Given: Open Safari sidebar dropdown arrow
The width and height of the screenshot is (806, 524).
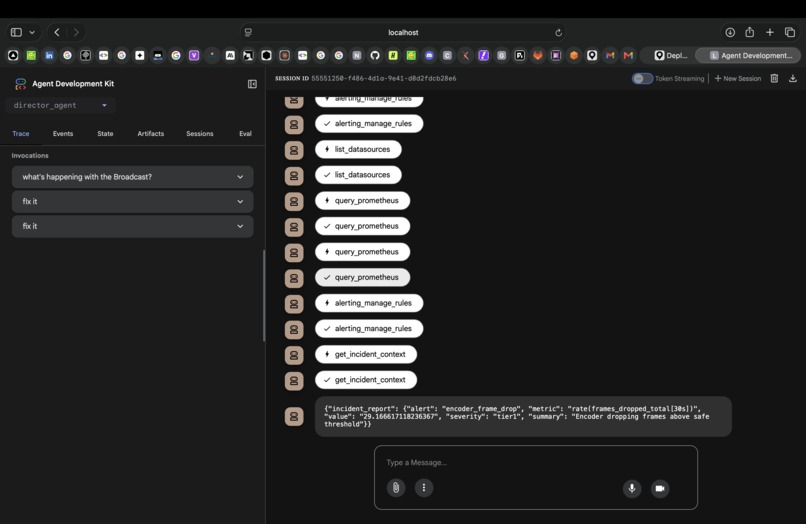Looking at the screenshot, I should pos(32,32).
